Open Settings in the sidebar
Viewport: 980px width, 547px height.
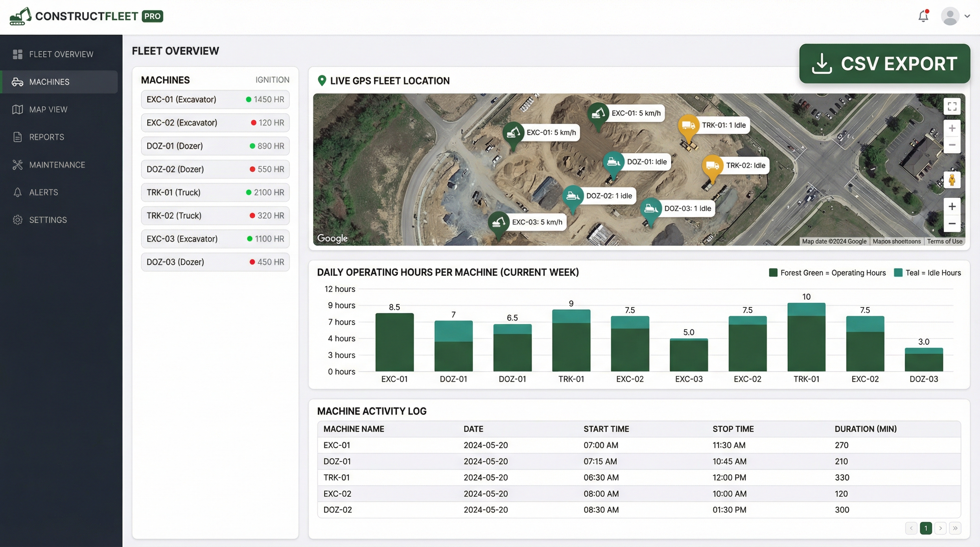point(59,220)
